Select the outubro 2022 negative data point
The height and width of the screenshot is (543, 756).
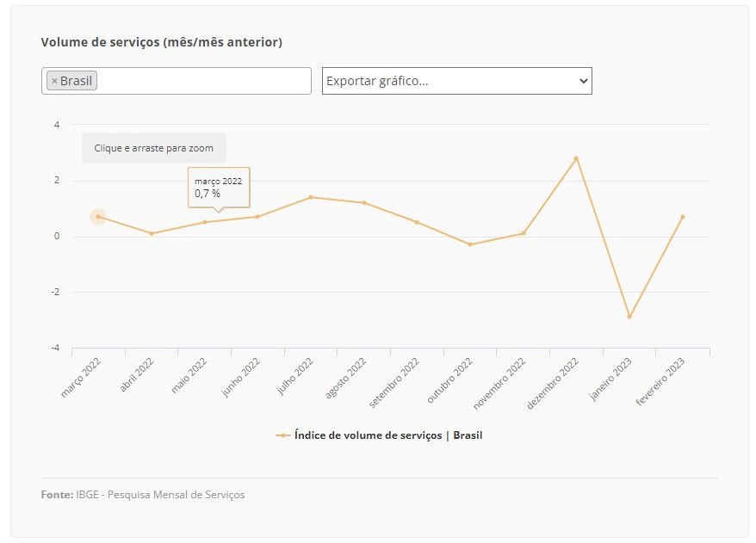pyautogui.click(x=470, y=244)
